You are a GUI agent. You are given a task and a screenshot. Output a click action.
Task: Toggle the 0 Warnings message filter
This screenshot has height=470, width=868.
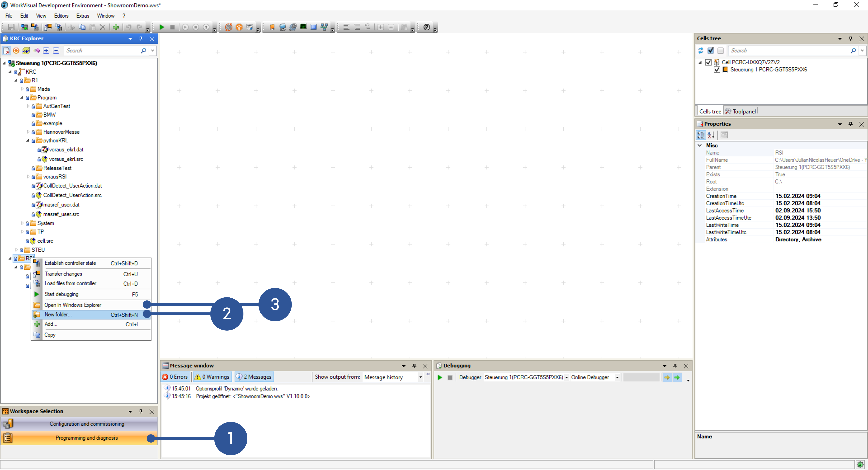(212, 377)
